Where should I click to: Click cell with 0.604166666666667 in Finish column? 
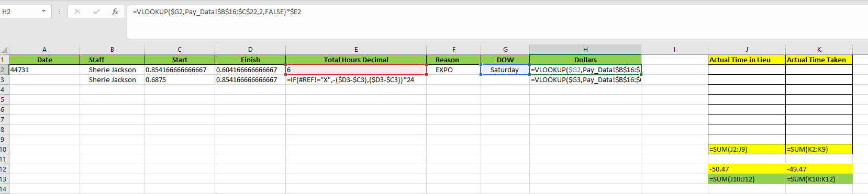250,70
